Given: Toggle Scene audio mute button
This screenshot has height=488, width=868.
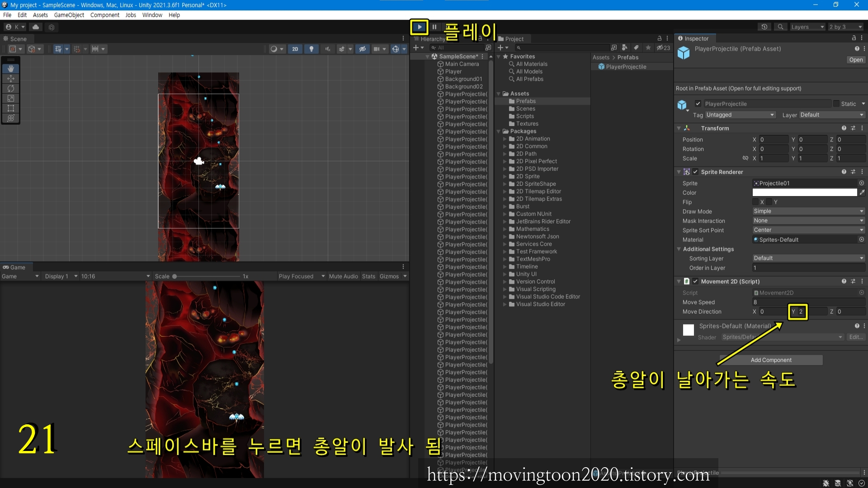Looking at the screenshot, I should click(328, 49).
